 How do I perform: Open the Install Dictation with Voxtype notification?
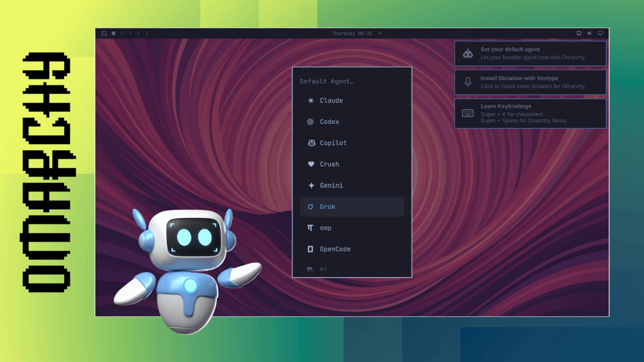pyautogui.click(x=530, y=82)
